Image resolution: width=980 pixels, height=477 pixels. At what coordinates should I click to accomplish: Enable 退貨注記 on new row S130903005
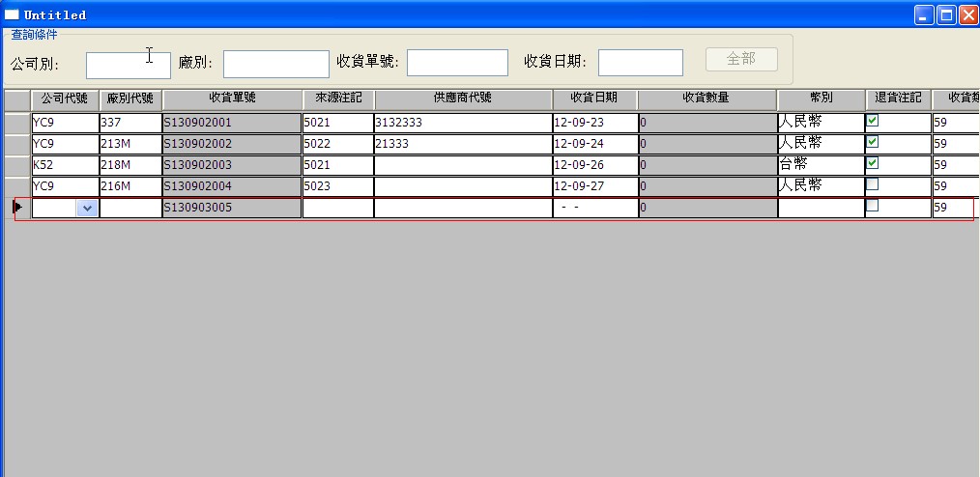pos(873,206)
